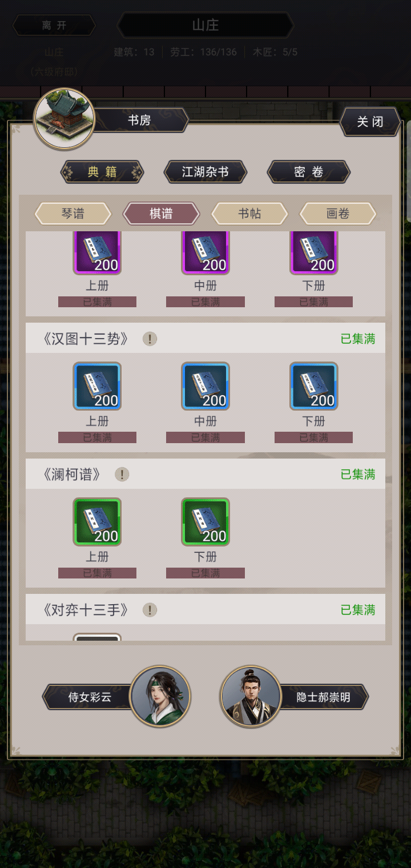Viewport: 411px width, 868px height.
Task: Tap the blue 下册 book of 《汉图十三势》
Action: pyautogui.click(x=313, y=386)
